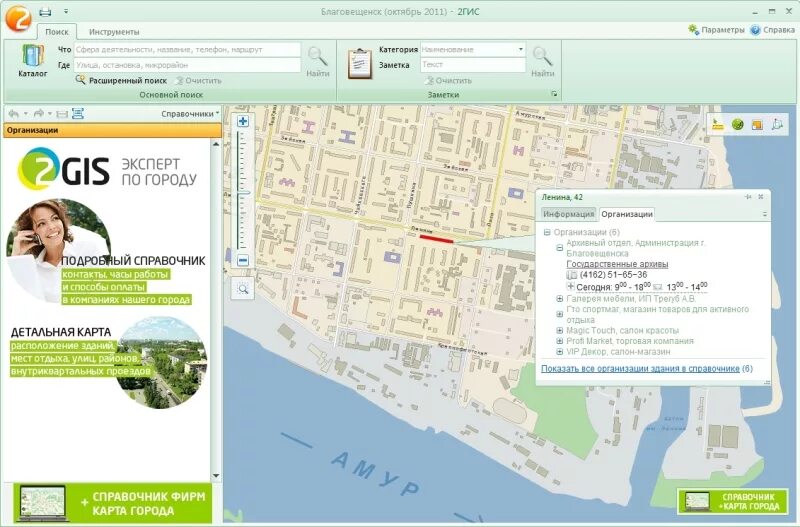Open the back history dropdown arrow
This screenshot has width=800, height=527.
26,113
